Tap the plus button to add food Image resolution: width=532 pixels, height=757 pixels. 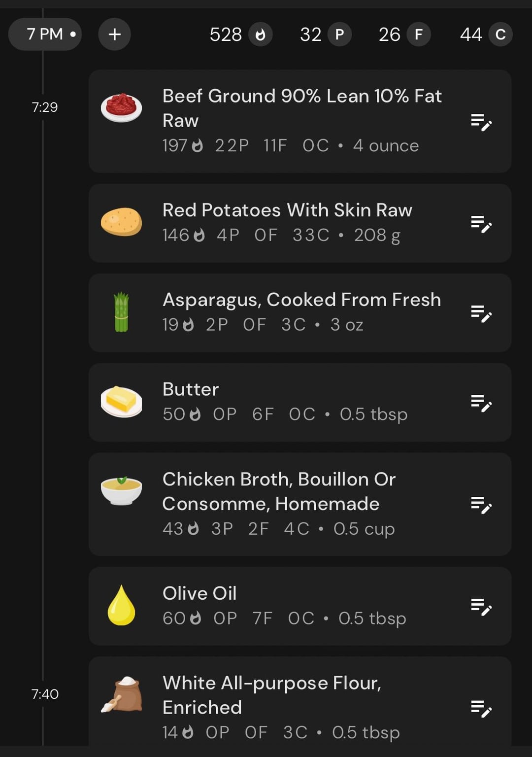pyautogui.click(x=114, y=34)
